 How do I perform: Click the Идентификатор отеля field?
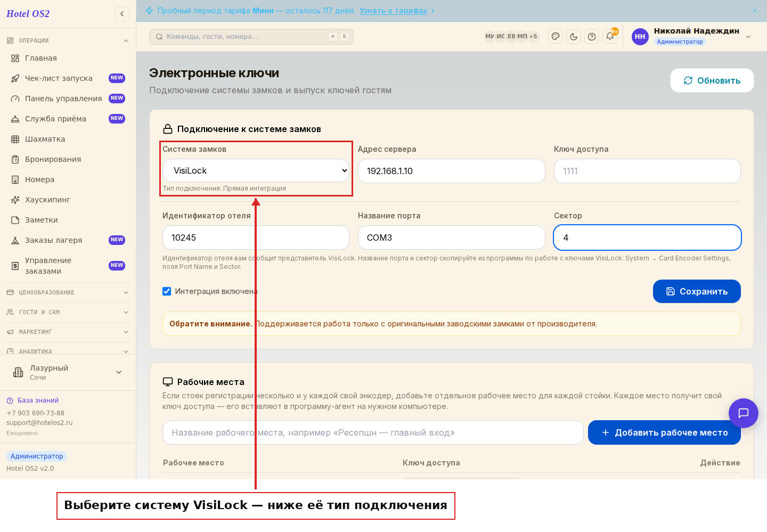[x=256, y=238]
